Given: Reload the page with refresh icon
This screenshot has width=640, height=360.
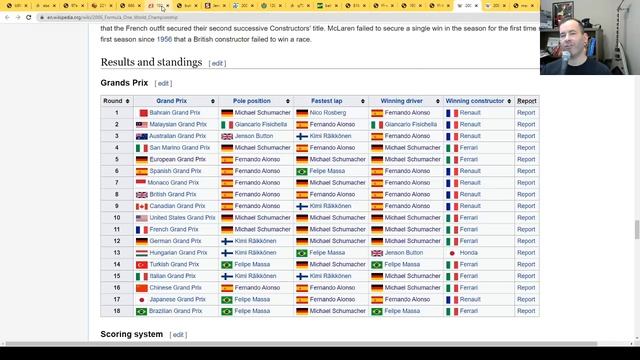Looking at the screenshot, I should coord(29,18).
